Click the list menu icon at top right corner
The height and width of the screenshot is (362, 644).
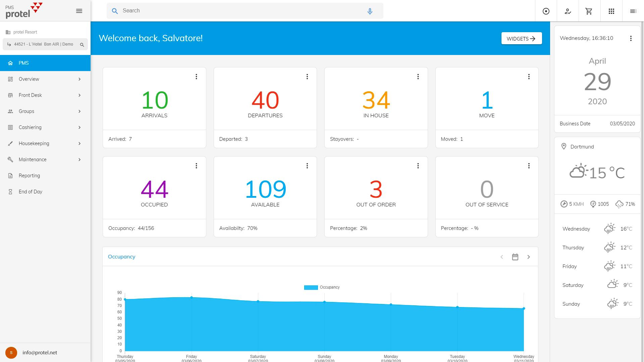point(633,11)
